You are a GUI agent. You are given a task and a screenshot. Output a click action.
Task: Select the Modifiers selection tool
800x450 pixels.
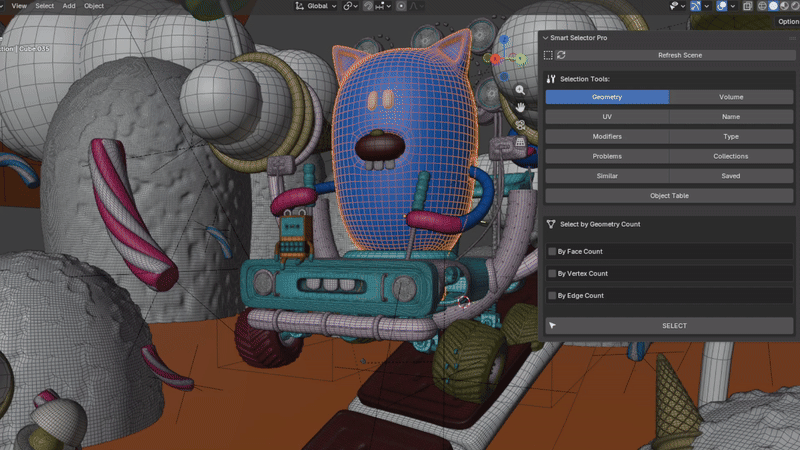pos(607,137)
